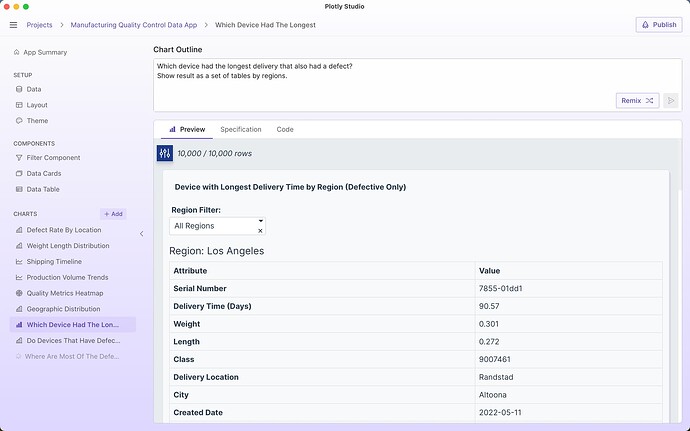Open Defect Rate By Location chart

(64, 230)
